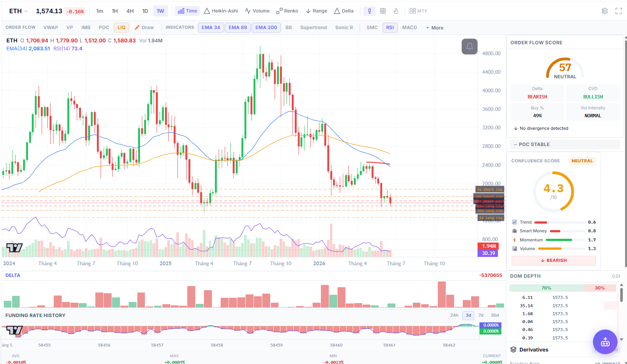
Task: Set funding rate history to 30d
Action: tap(495, 315)
